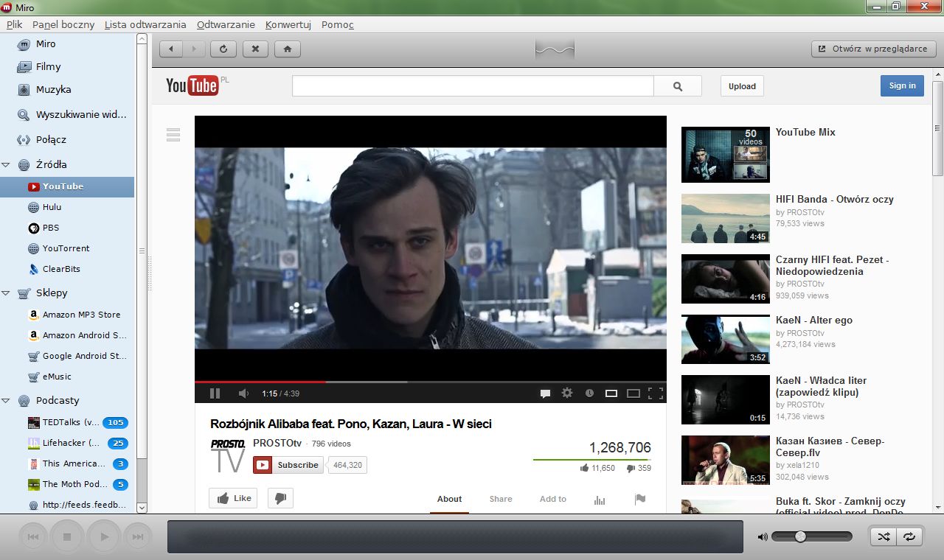Open Amazon Android Store
Screen dimensions: 944x560
(67, 335)
